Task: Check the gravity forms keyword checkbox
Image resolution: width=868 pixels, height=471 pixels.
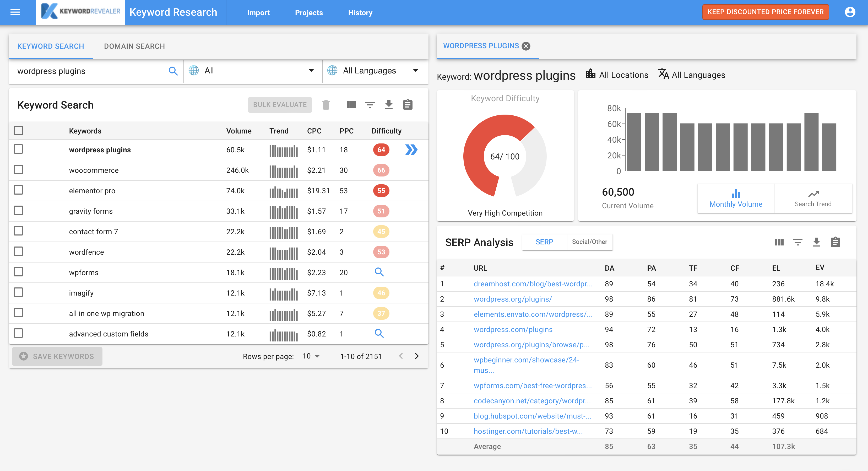Action: [19, 211]
